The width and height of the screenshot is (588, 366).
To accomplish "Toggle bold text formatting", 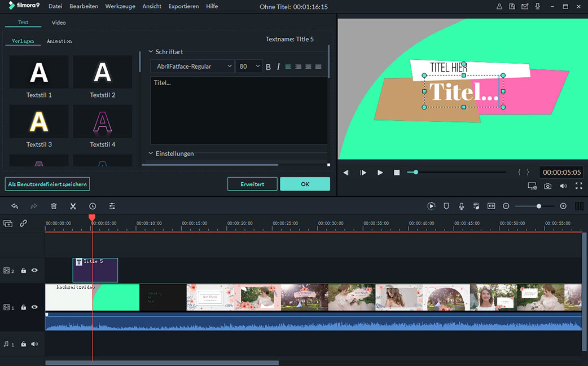I will (268, 67).
